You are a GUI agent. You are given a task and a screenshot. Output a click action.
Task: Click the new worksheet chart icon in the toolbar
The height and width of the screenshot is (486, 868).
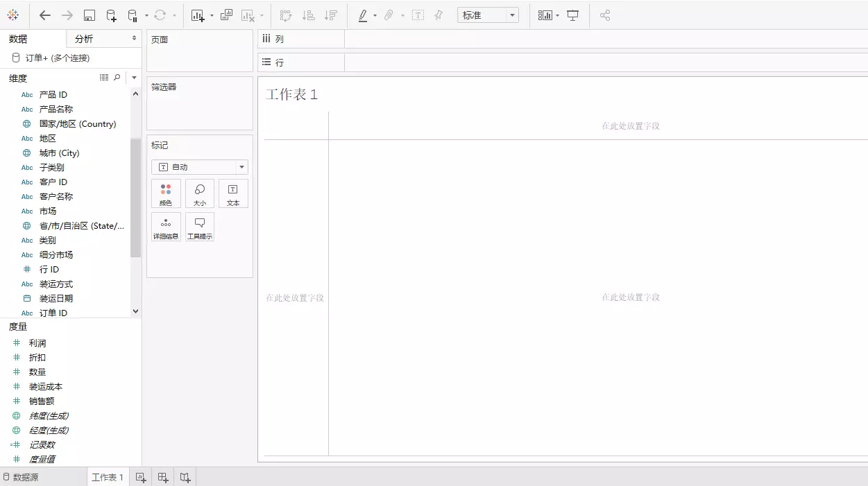pos(198,15)
